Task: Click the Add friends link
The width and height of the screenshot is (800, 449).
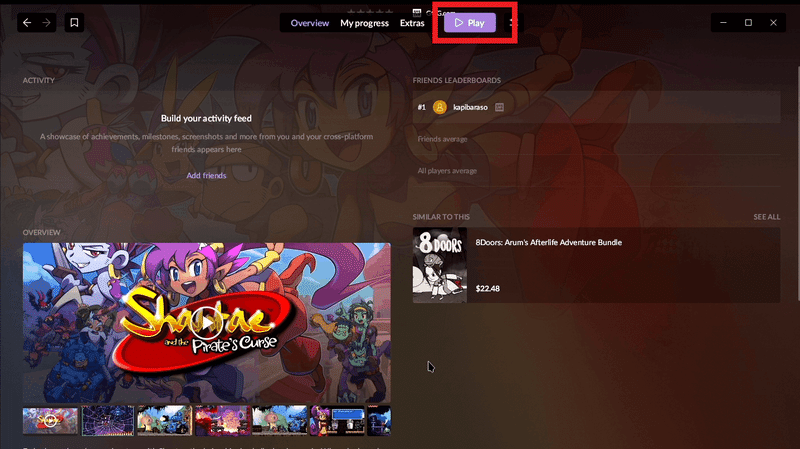Action: 206,175
